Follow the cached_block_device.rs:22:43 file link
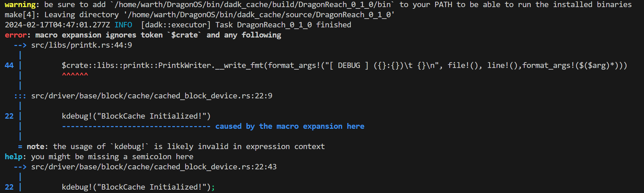This screenshot has width=644, height=193. click(154, 167)
